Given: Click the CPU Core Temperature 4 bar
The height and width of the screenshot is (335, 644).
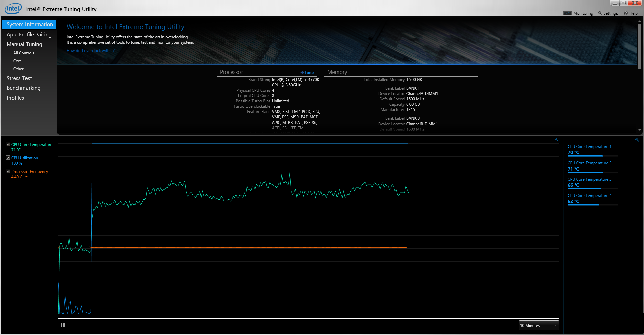Looking at the screenshot, I should coord(592,205).
